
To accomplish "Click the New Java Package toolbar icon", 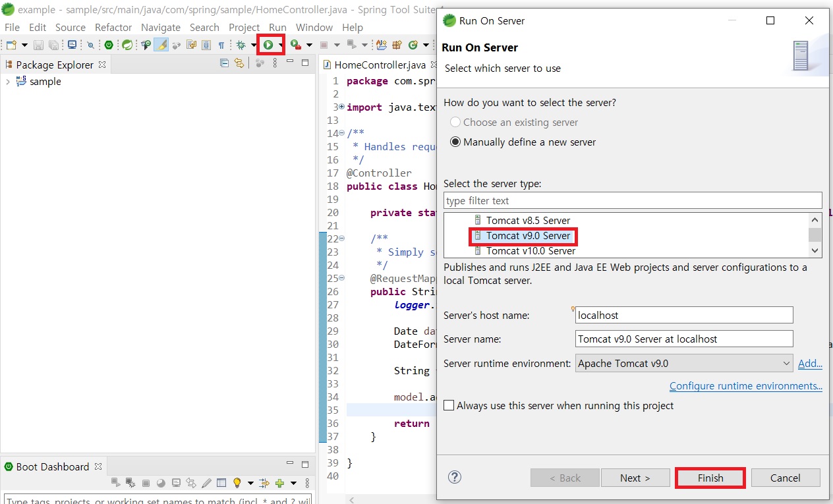I will [397, 45].
